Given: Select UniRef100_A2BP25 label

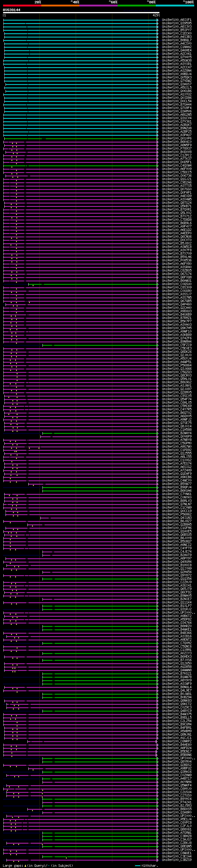Looking at the screenshot, I should pos(176,131).
